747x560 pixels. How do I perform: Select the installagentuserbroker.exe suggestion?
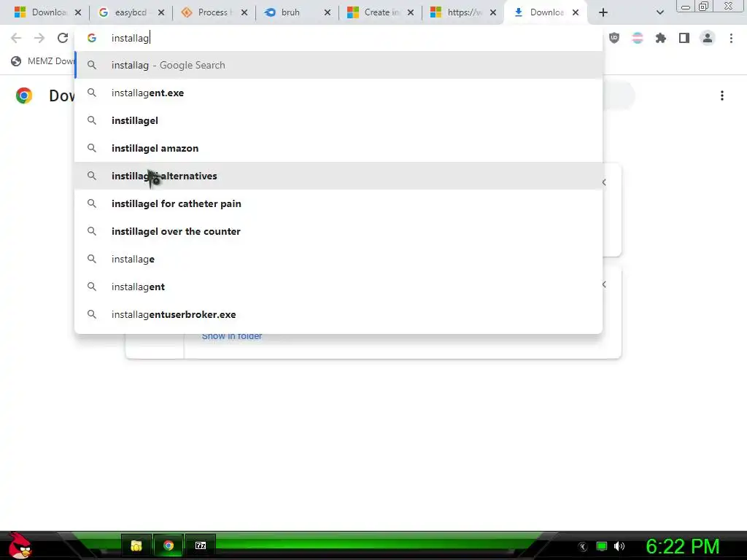click(x=338, y=314)
